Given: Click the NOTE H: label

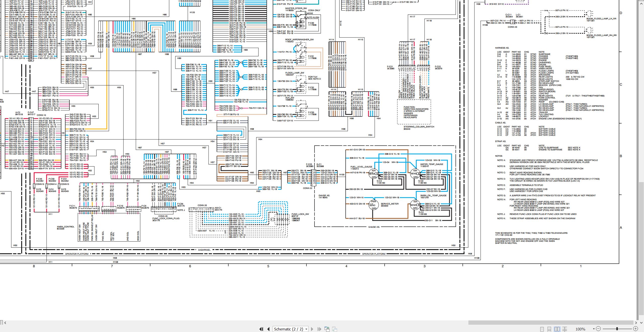Looking at the screenshot, I should click(x=501, y=200).
